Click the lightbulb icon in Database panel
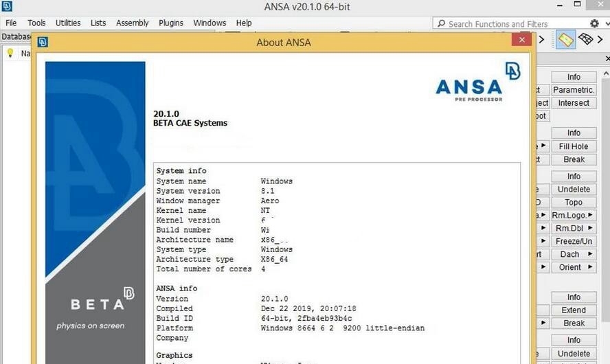 pos(10,53)
